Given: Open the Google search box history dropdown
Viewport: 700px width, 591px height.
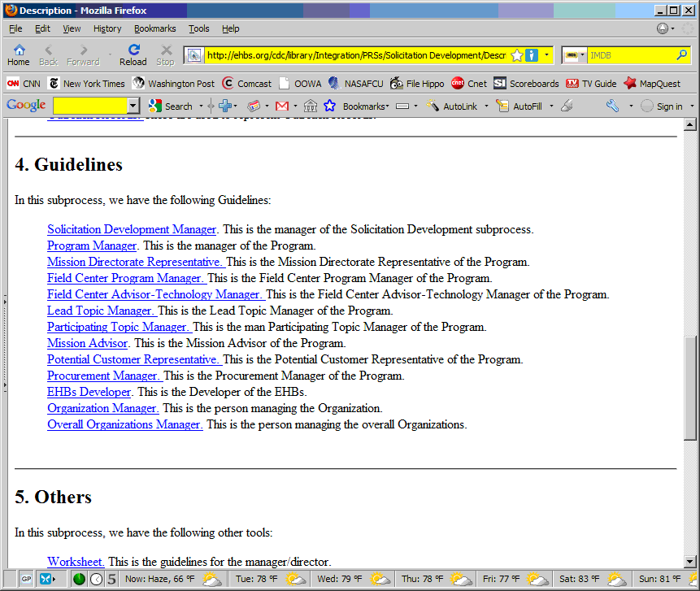Looking at the screenshot, I should click(133, 106).
